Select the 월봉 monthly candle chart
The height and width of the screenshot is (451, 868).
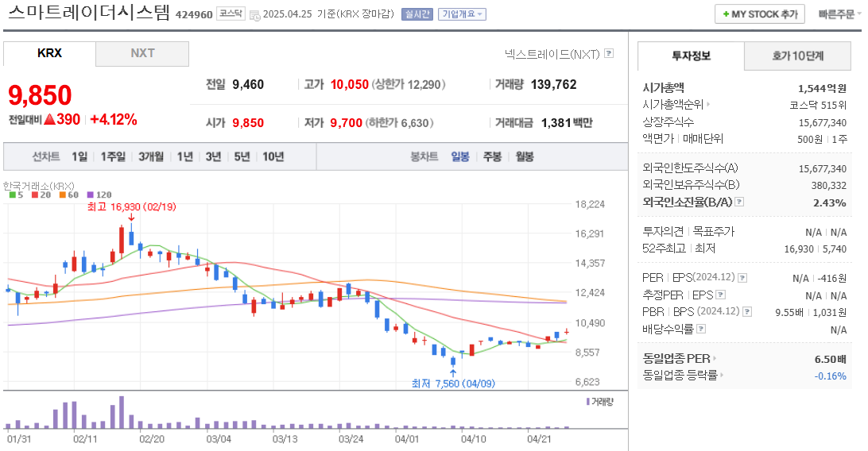tap(525, 157)
